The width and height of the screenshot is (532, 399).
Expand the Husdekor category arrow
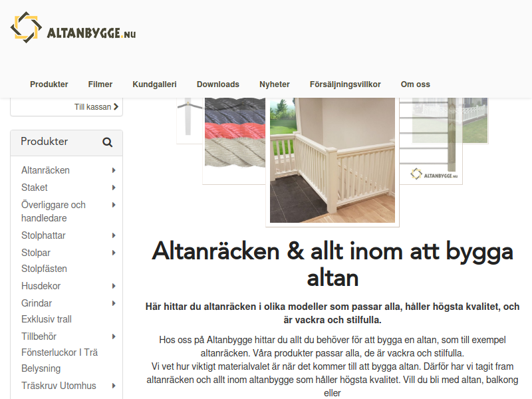tap(114, 286)
